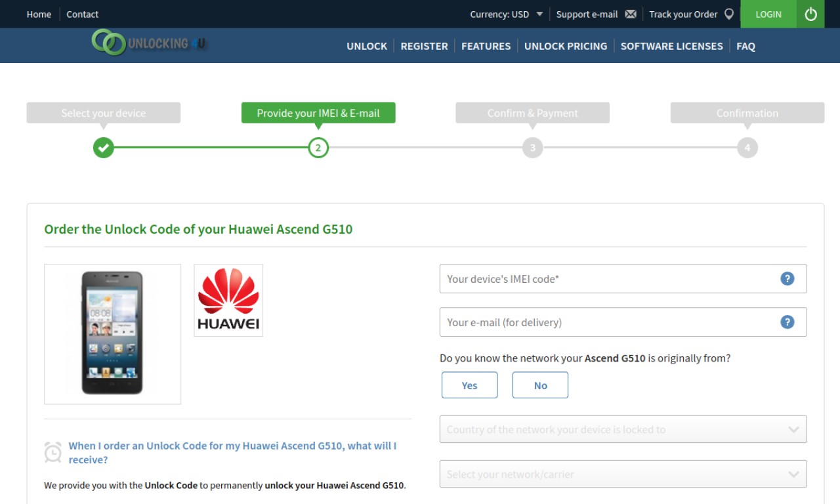840x504 pixels.
Task: Click the step 4 circle in progress tracker
Action: coord(747,148)
